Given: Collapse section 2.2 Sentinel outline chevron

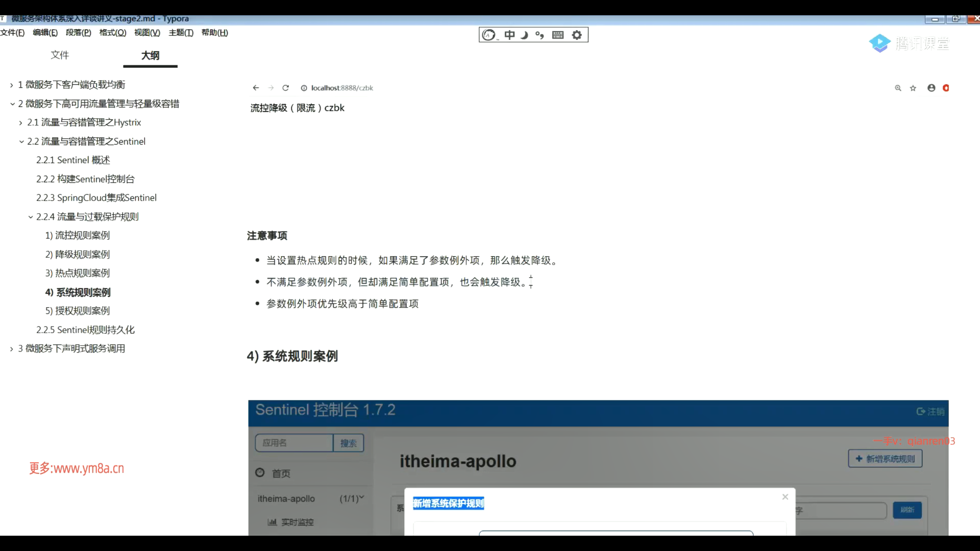Looking at the screenshot, I should 21,142.
